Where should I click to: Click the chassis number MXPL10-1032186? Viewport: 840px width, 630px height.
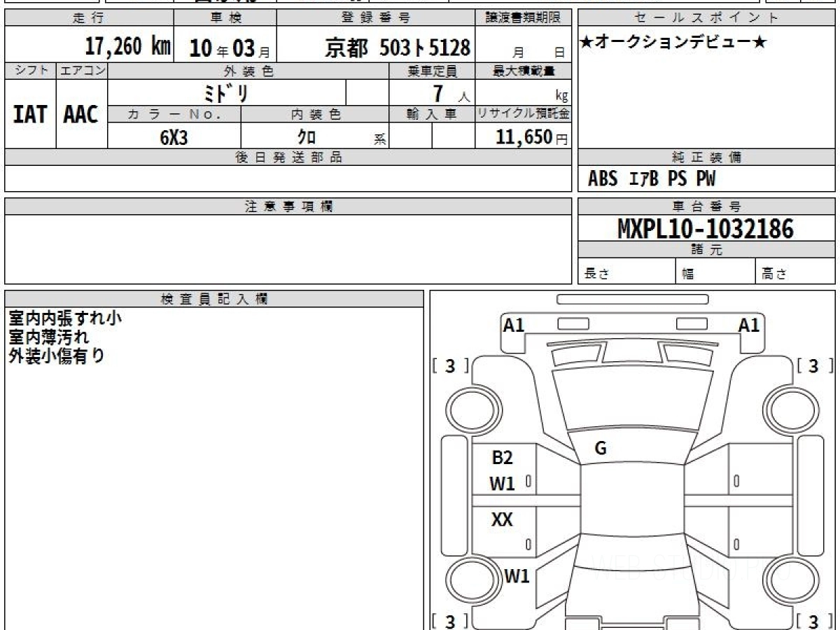[x=706, y=228]
